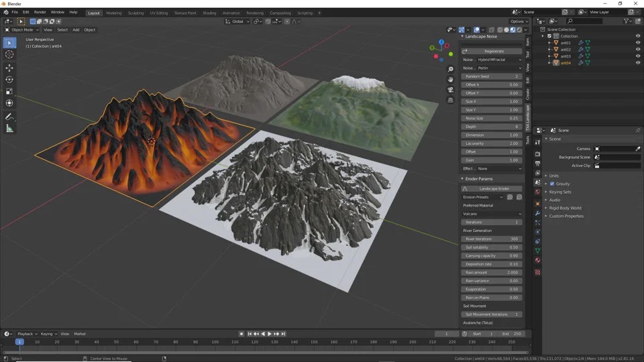Screen dimensions: 644x362
Task: Adjust the Carrying capacity slider
Action: [x=492, y=255]
